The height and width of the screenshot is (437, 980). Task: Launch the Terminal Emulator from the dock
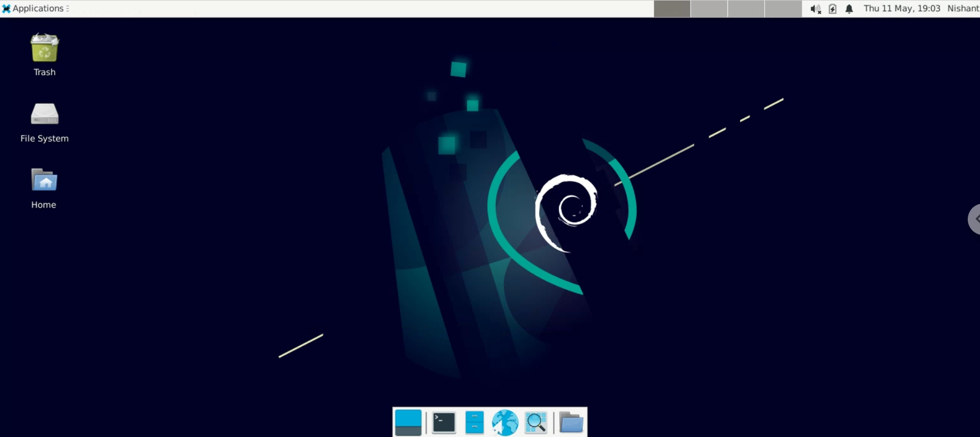pyautogui.click(x=444, y=423)
